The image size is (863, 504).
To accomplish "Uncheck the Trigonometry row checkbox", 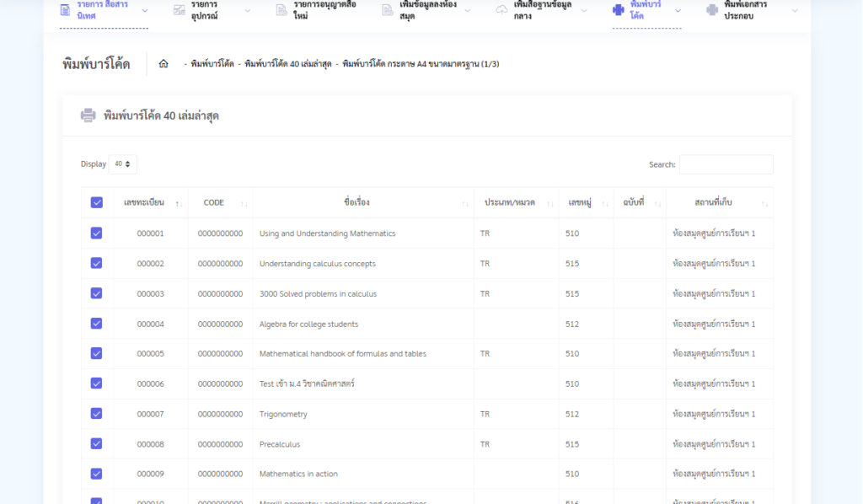I will [97, 414].
